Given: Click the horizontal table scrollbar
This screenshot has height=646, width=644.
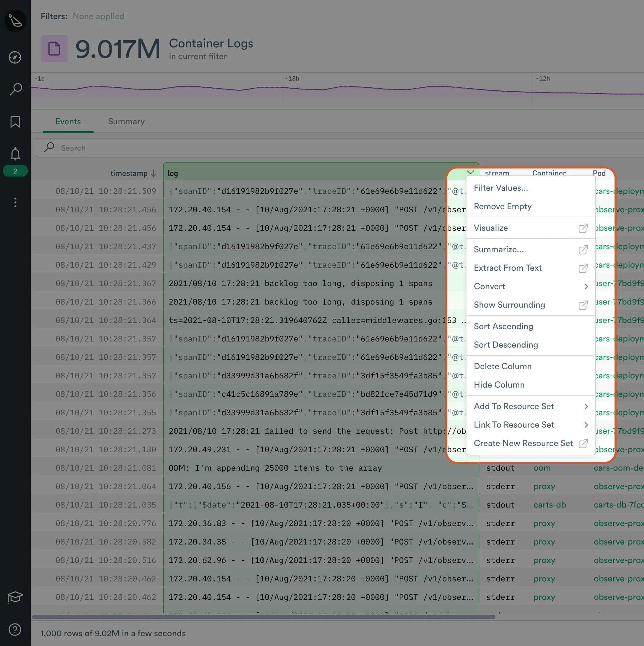Looking at the screenshot, I should point(263,617).
